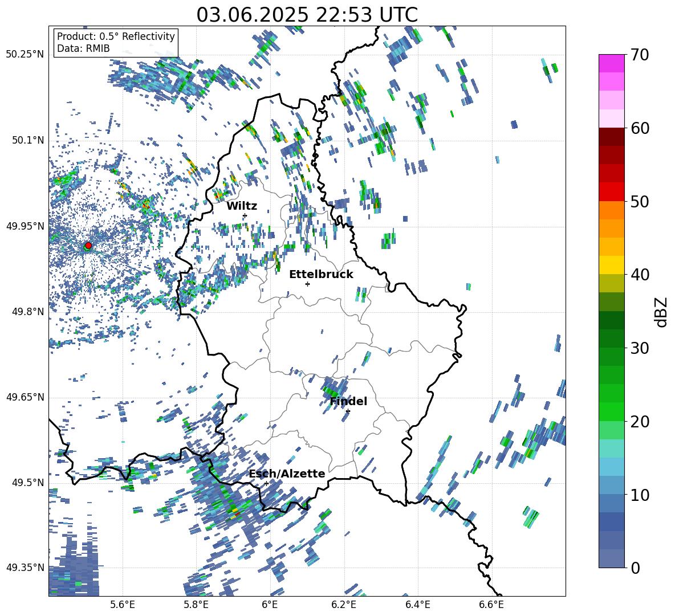Click the Esch/Alzette city label
This screenshot has height=616, width=675.
tap(287, 474)
